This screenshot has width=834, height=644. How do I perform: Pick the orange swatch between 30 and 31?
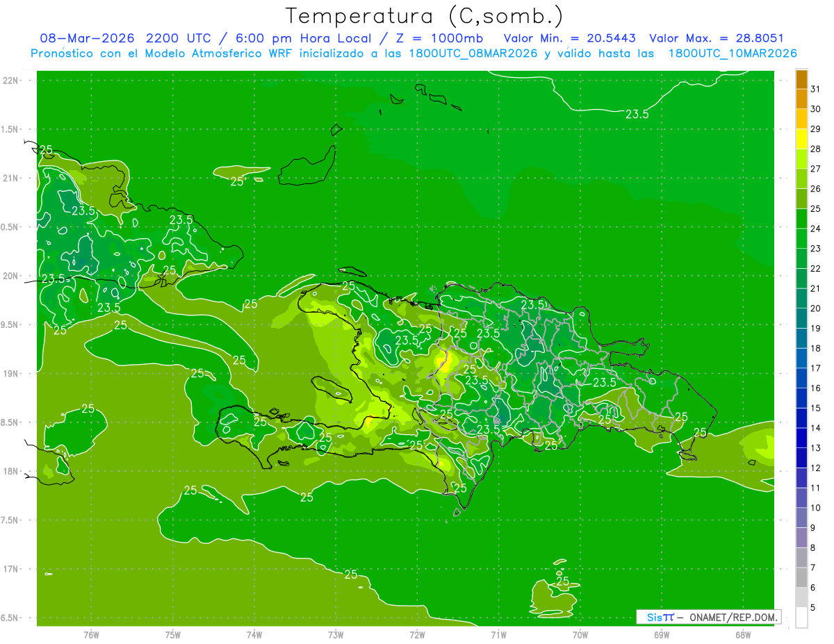pyautogui.click(x=801, y=99)
